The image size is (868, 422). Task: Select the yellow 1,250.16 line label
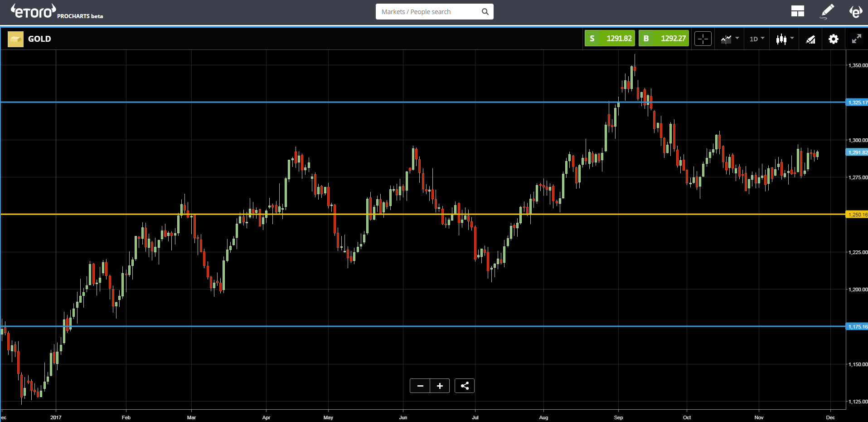[857, 215]
